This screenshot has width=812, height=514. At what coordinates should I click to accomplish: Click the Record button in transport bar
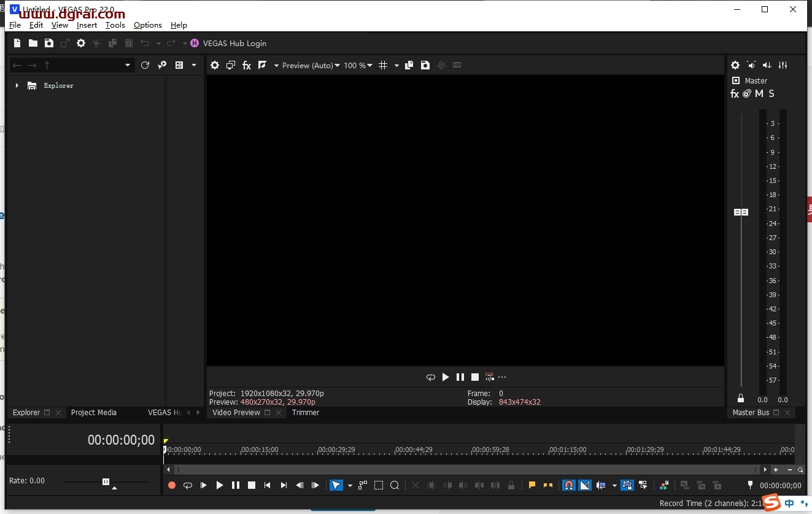(172, 485)
